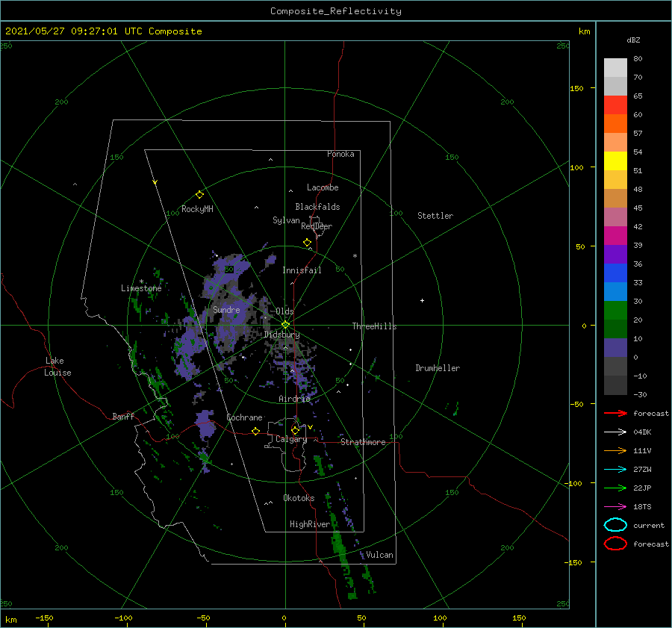Click the Airdrie city label
Image resolution: width=672 pixels, height=628 pixels.
(294, 399)
